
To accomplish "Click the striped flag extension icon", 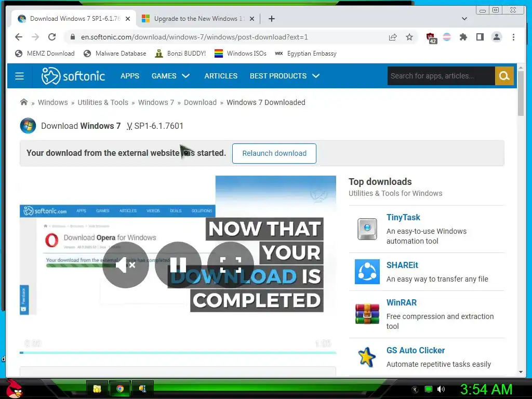I will [447, 37].
